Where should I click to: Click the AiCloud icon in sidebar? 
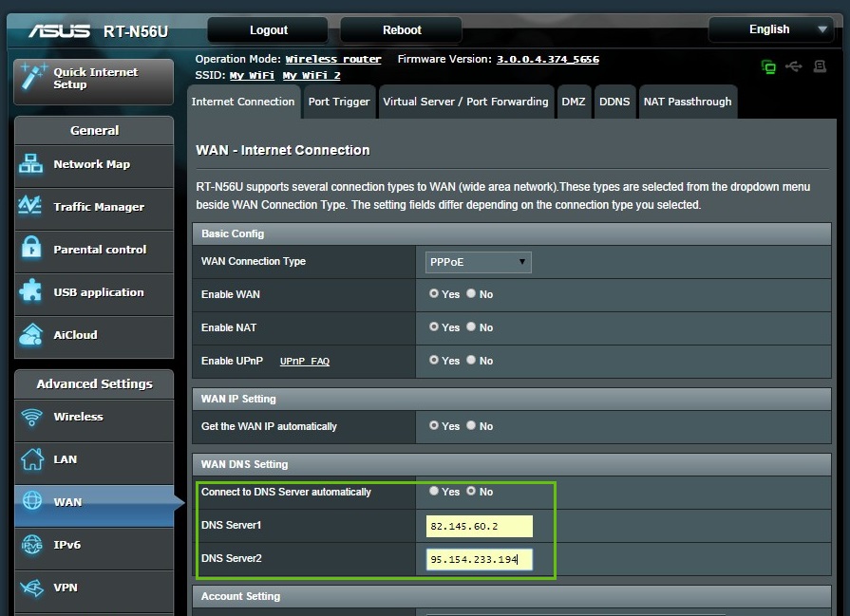31,334
